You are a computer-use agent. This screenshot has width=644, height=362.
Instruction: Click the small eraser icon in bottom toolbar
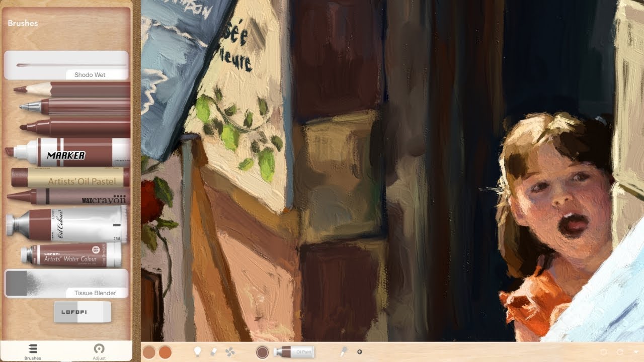[x=213, y=352]
